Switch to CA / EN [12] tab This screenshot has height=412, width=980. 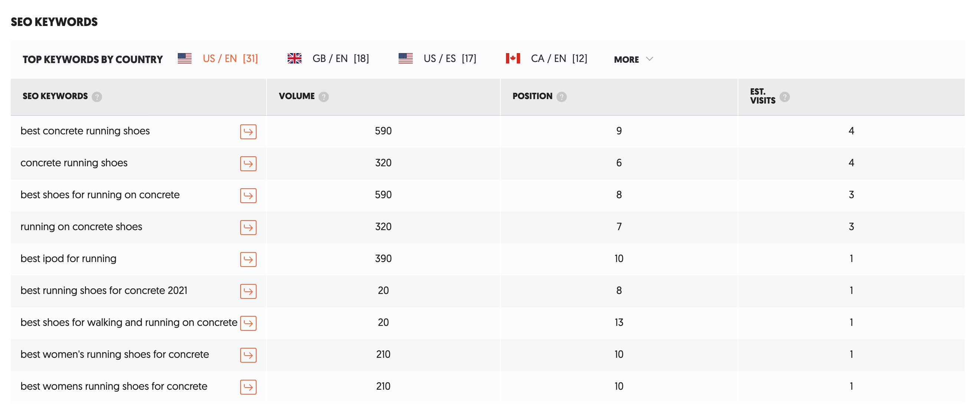tap(559, 59)
